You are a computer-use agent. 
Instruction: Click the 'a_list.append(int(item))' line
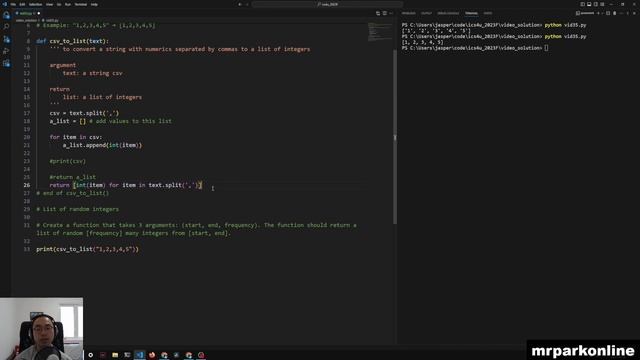point(102,145)
